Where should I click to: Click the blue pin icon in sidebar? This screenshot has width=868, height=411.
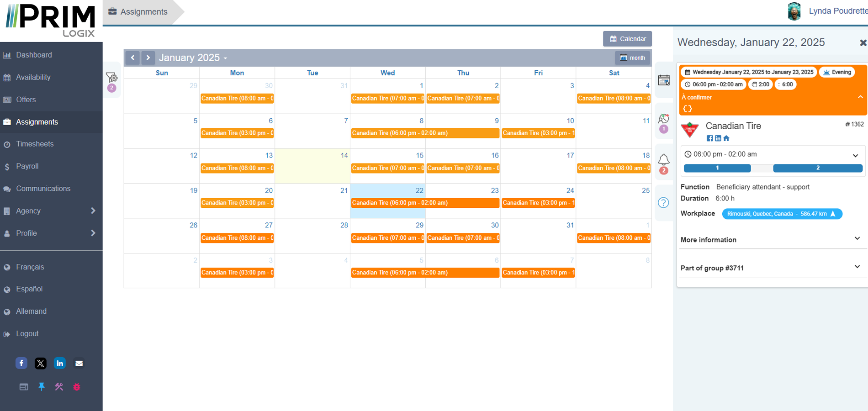[42, 387]
